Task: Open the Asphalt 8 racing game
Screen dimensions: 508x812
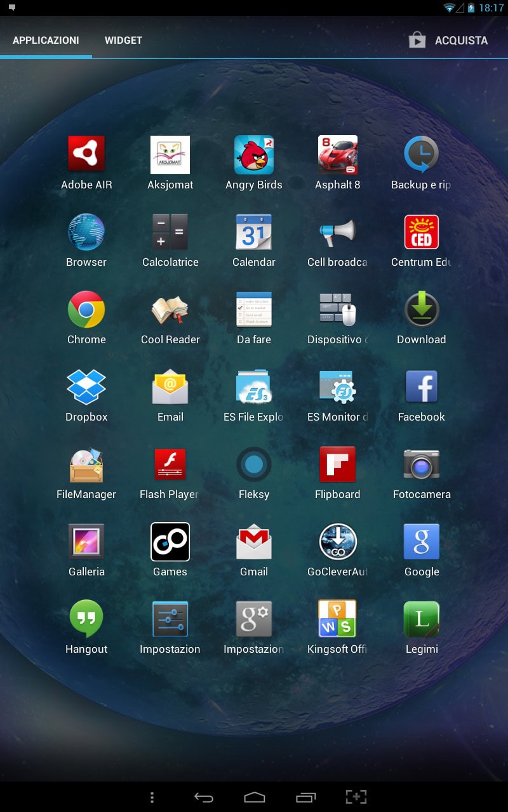Action: click(x=338, y=154)
